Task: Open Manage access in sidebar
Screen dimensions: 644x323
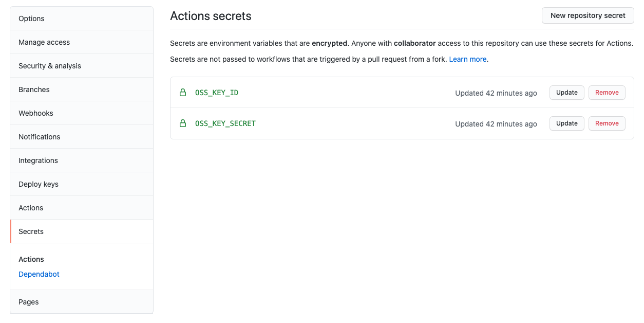Action: pos(44,42)
